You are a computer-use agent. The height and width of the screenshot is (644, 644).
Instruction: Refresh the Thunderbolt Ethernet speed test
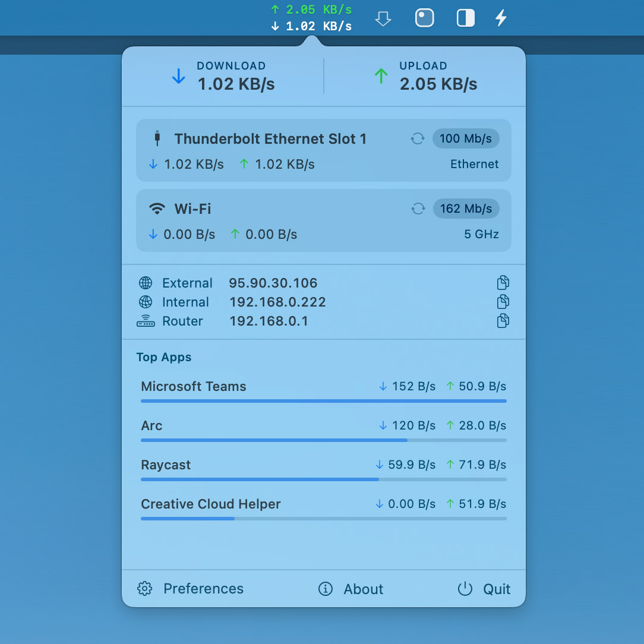tap(418, 139)
